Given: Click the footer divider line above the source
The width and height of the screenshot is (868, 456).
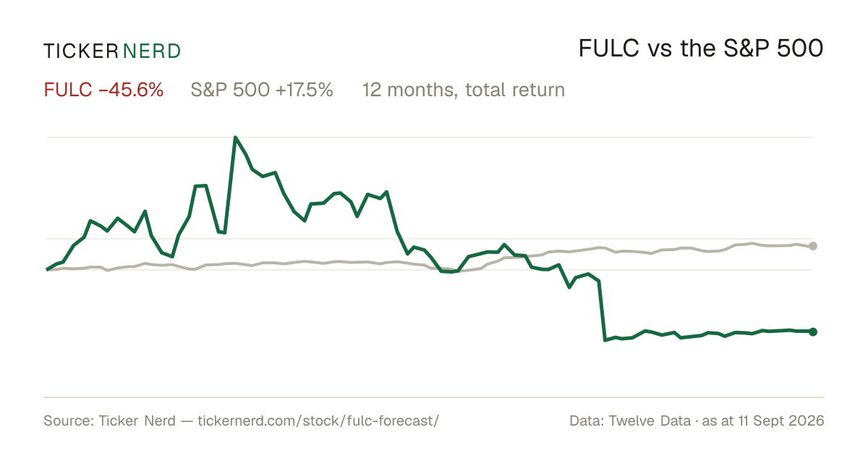Looking at the screenshot, I should (x=434, y=397).
